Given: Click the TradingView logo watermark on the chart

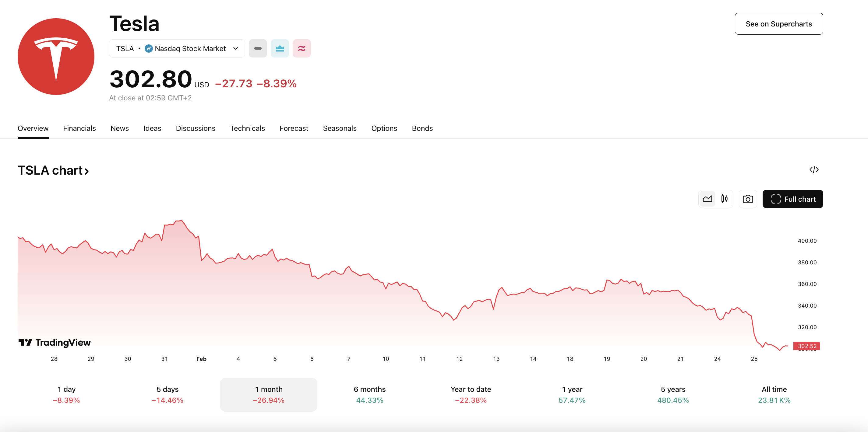Looking at the screenshot, I should [x=55, y=343].
